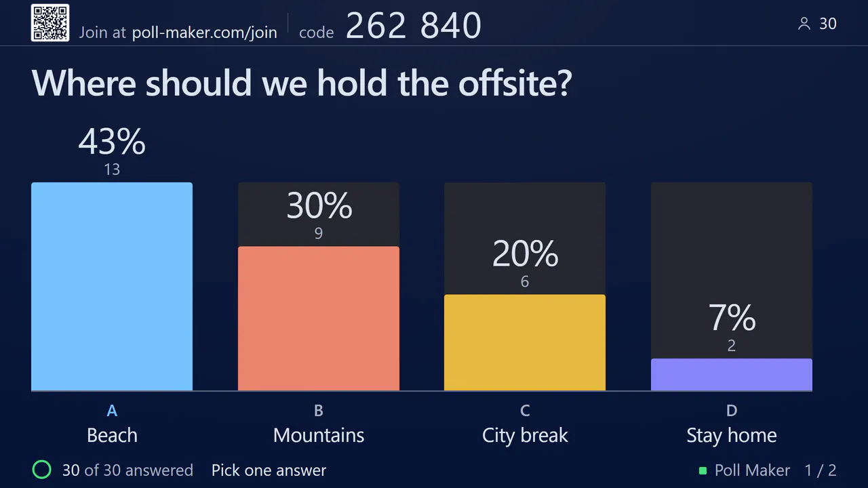Select the purple Stay home bar
The height and width of the screenshot is (488, 868).
tap(732, 375)
